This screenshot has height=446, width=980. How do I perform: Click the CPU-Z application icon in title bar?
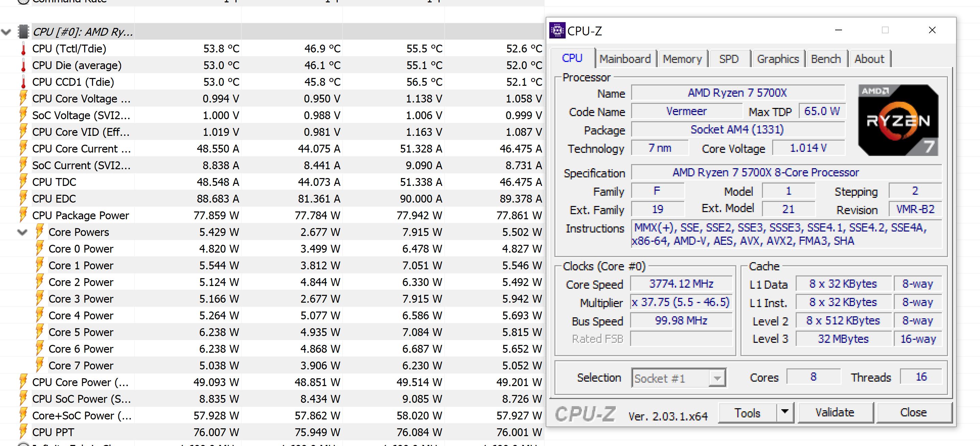pos(557,31)
